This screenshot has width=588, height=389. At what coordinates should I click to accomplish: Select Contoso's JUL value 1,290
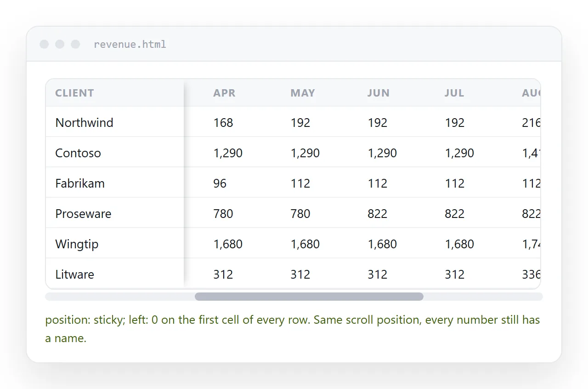459,153
